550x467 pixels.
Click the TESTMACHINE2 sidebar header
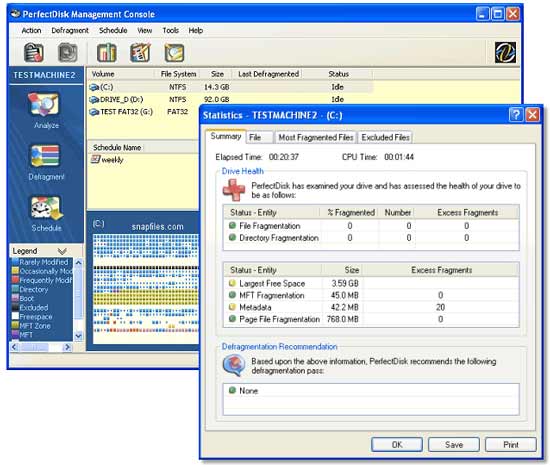[x=45, y=75]
